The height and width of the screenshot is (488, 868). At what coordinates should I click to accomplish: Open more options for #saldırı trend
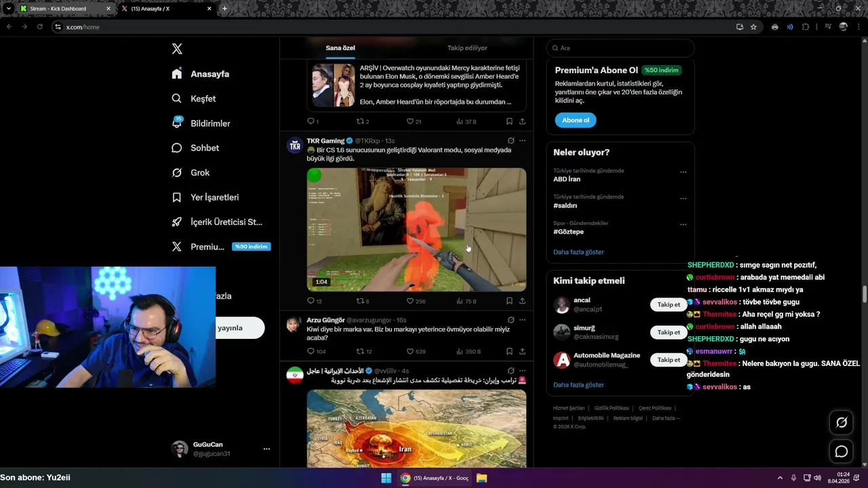click(683, 199)
